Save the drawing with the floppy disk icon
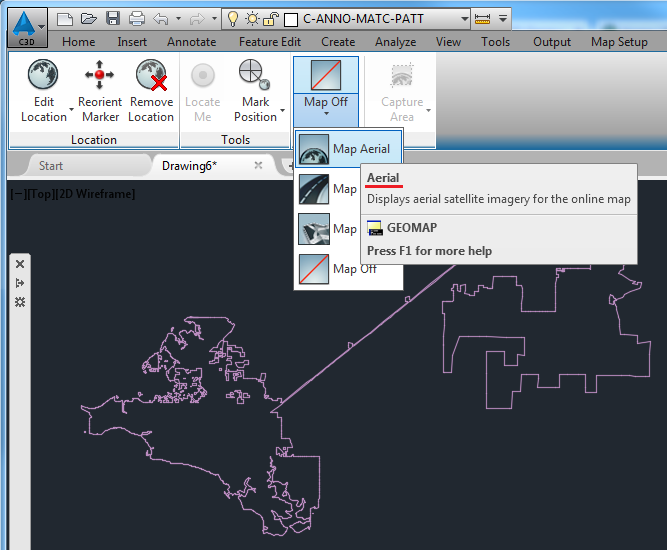 (113, 19)
